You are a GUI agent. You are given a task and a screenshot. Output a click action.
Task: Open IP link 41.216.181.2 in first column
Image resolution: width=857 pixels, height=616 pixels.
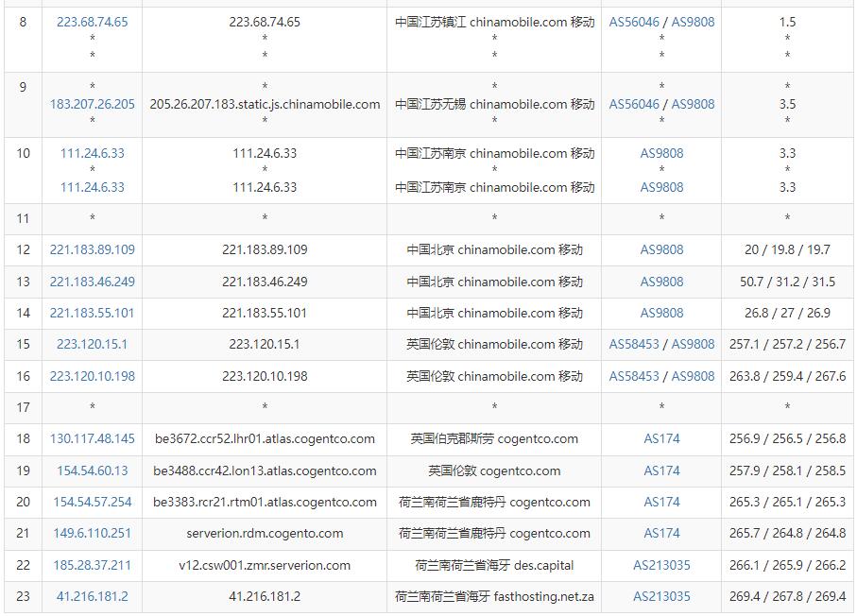(93, 596)
